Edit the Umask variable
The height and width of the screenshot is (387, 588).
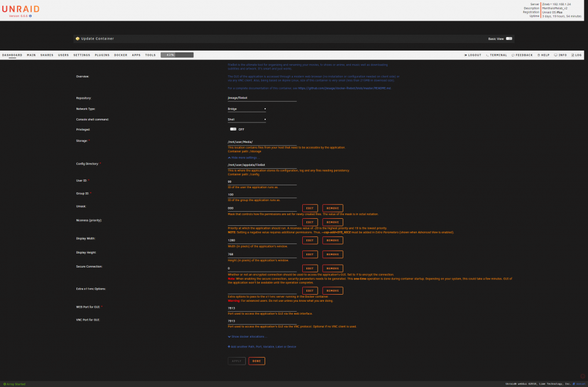tap(310, 208)
